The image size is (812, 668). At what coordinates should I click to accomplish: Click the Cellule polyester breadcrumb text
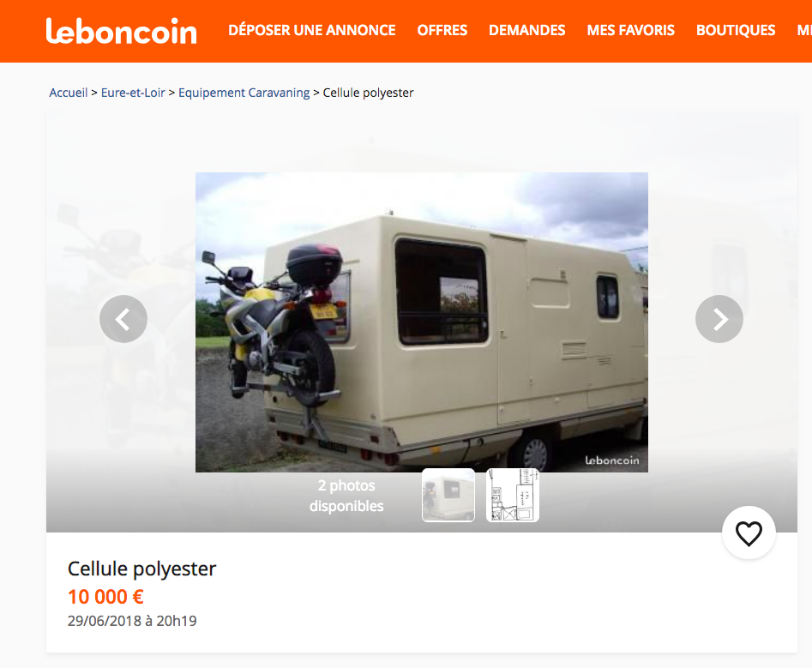tap(368, 93)
